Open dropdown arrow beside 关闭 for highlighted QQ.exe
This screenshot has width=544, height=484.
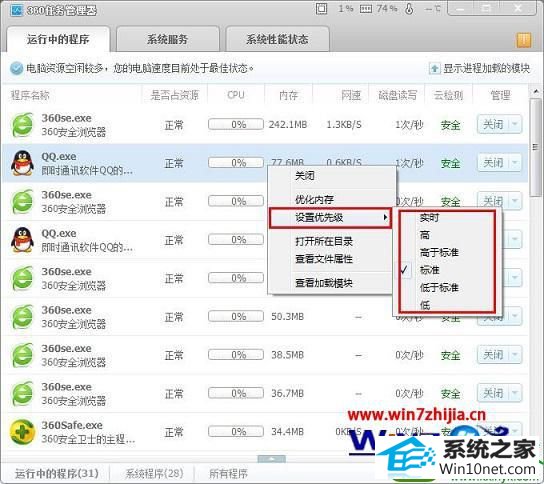tap(515, 162)
